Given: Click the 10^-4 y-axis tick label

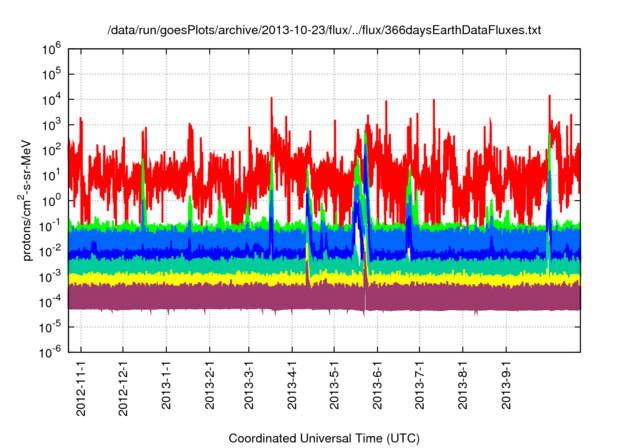Looking at the screenshot, I should pos(50,302).
